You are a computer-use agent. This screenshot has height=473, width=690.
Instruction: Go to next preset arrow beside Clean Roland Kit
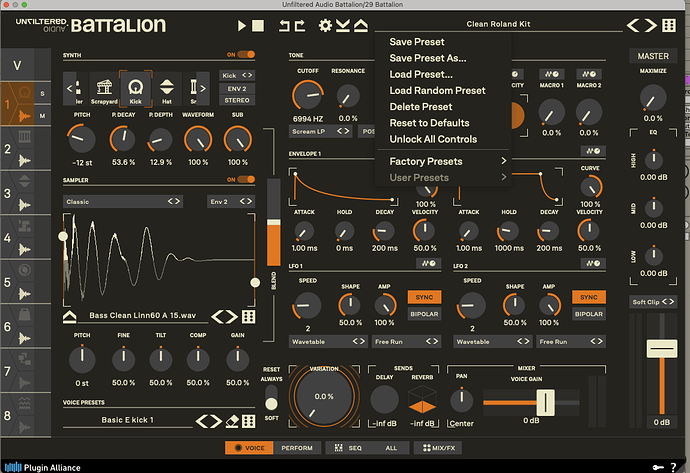651,25
